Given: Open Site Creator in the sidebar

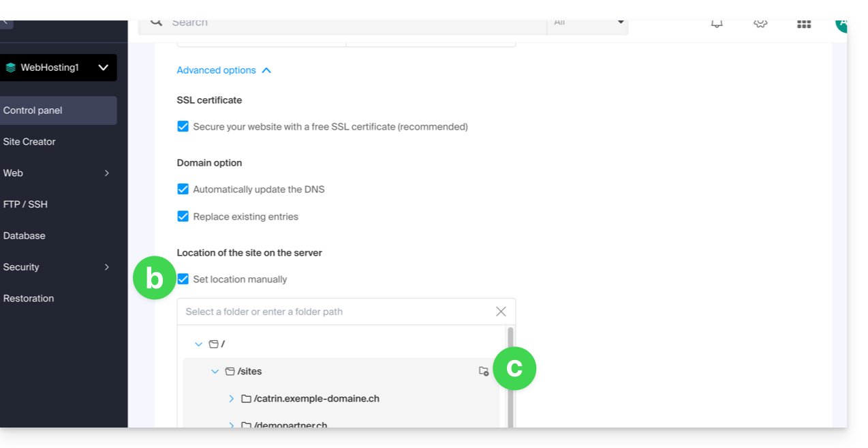Looking at the screenshot, I should (x=29, y=142).
